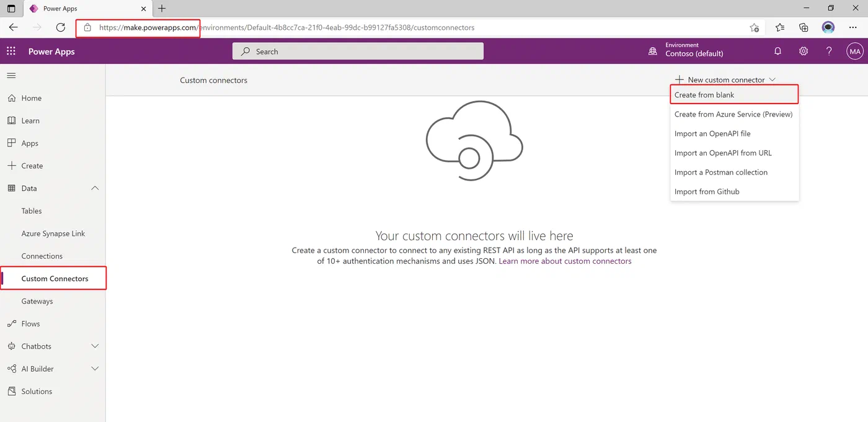868x422 pixels.
Task: Click the Learn book icon
Action: [x=11, y=120]
